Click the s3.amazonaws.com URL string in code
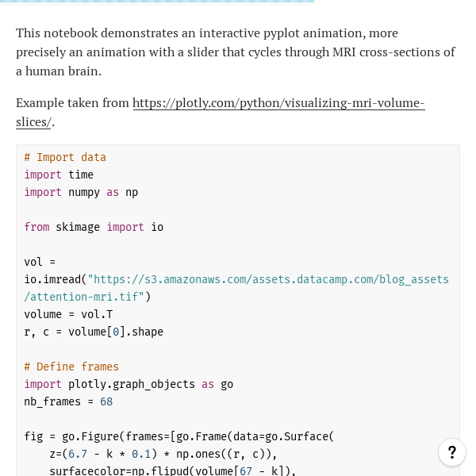The width and height of the screenshot is (476, 476). tap(268, 279)
